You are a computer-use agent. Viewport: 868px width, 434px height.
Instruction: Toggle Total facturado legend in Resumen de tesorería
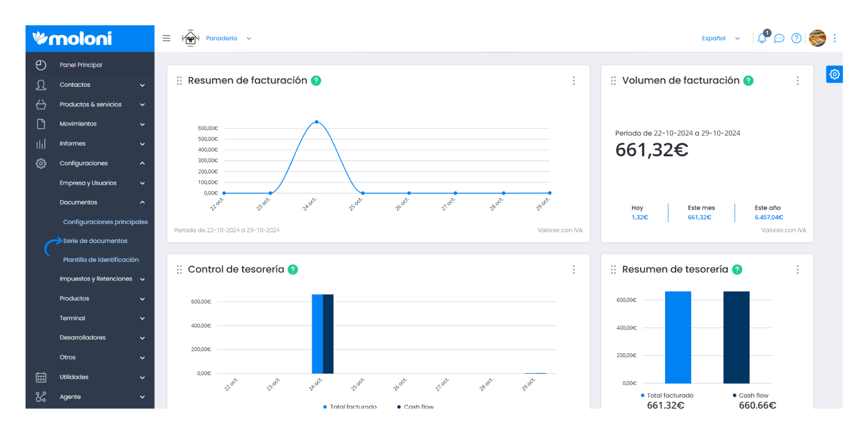coord(667,395)
